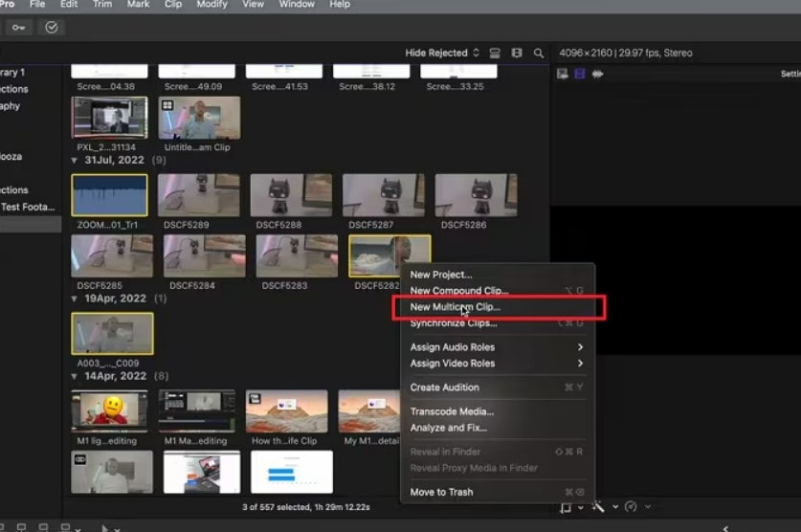Select the Transform tool icon below viewer
The width and height of the screenshot is (801, 532).
(566, 507)
